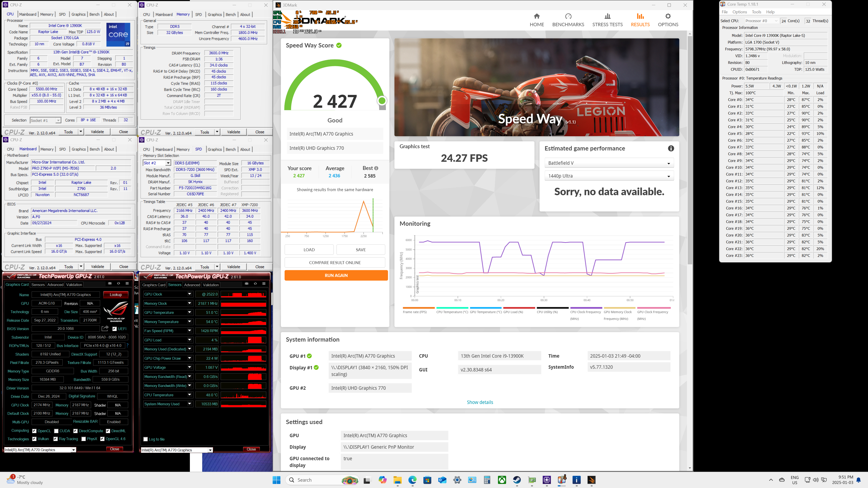Click the info icon next to Best score
This screenshot has width=868, height=488.
(376, 168)
